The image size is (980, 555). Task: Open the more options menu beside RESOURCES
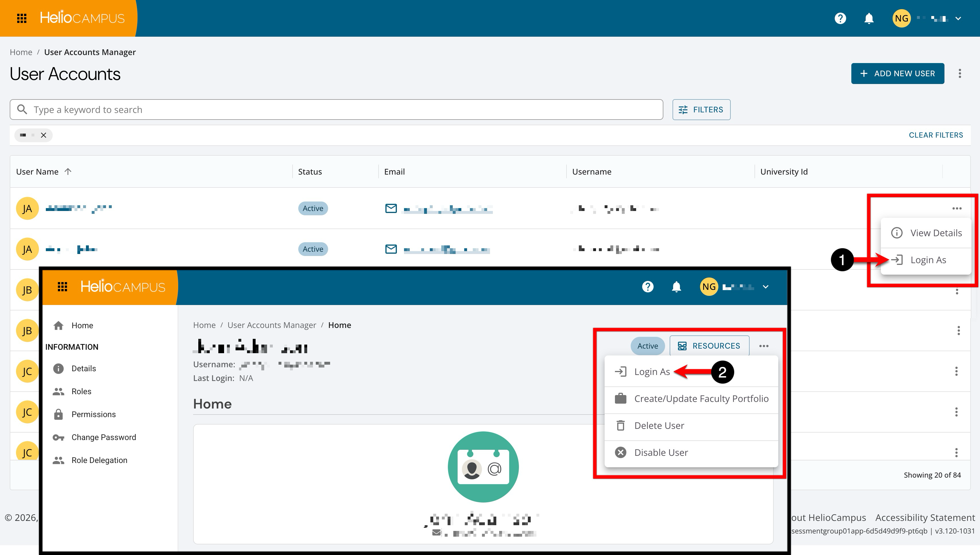[x=764, y=346]
